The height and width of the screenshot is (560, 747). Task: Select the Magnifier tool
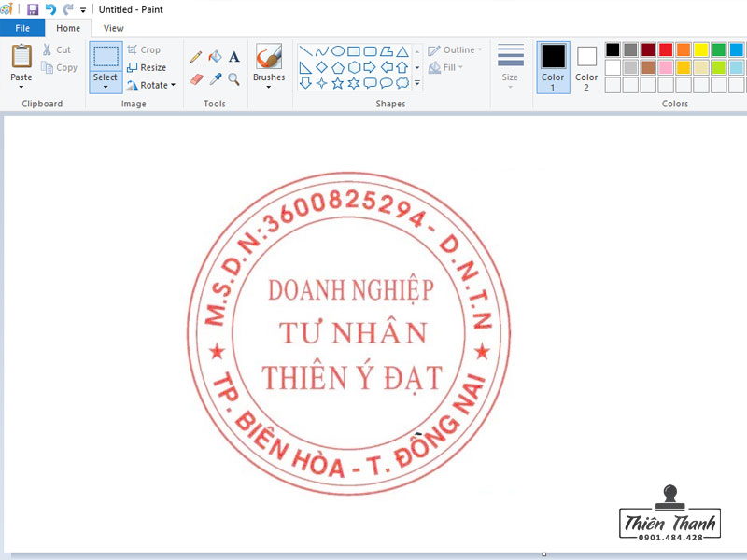[x=233, y=78]
